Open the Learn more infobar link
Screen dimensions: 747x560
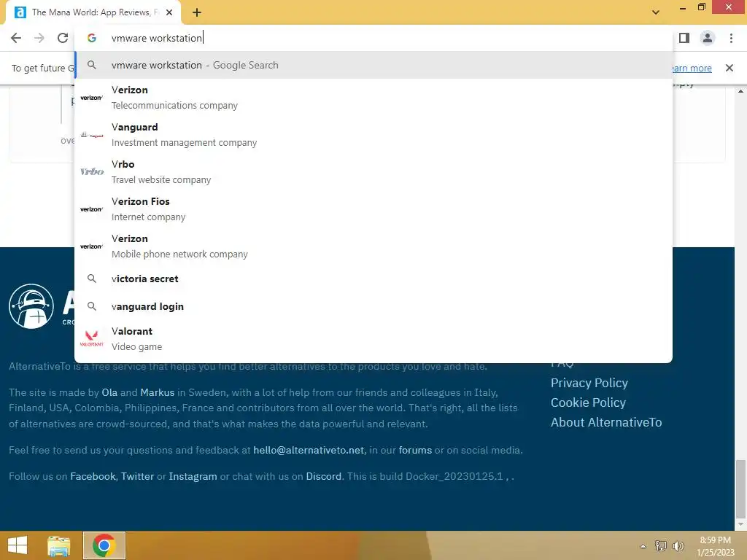tap(692, 68)
